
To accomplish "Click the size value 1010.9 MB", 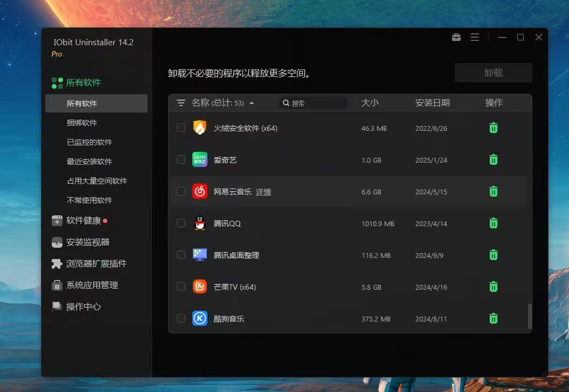I will (378, 224).
